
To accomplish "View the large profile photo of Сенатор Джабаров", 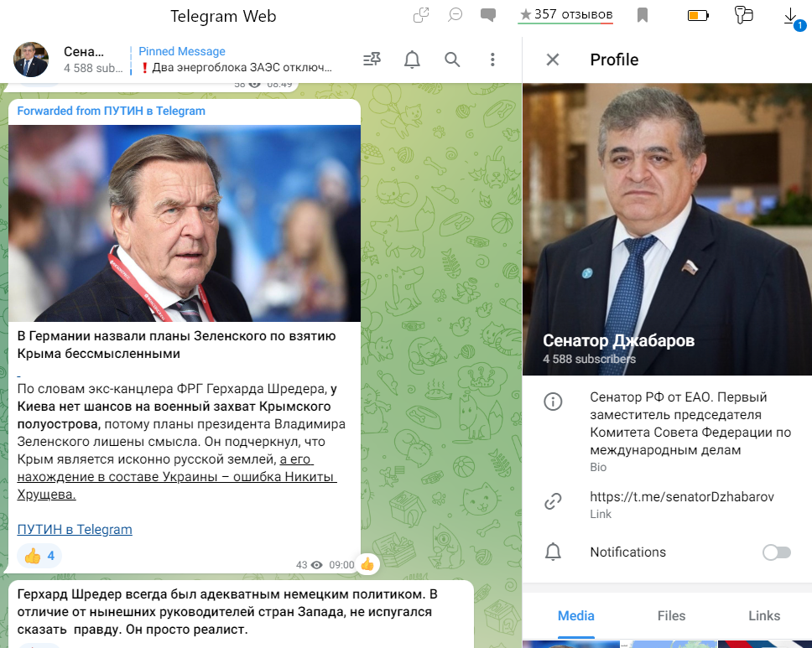I will 667,229.
